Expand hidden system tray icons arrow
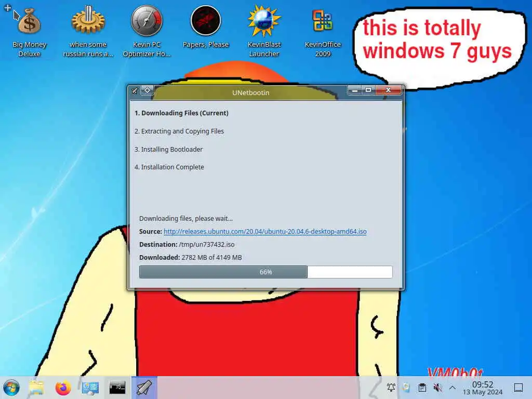The image size is (532, 399). (453, 388)
